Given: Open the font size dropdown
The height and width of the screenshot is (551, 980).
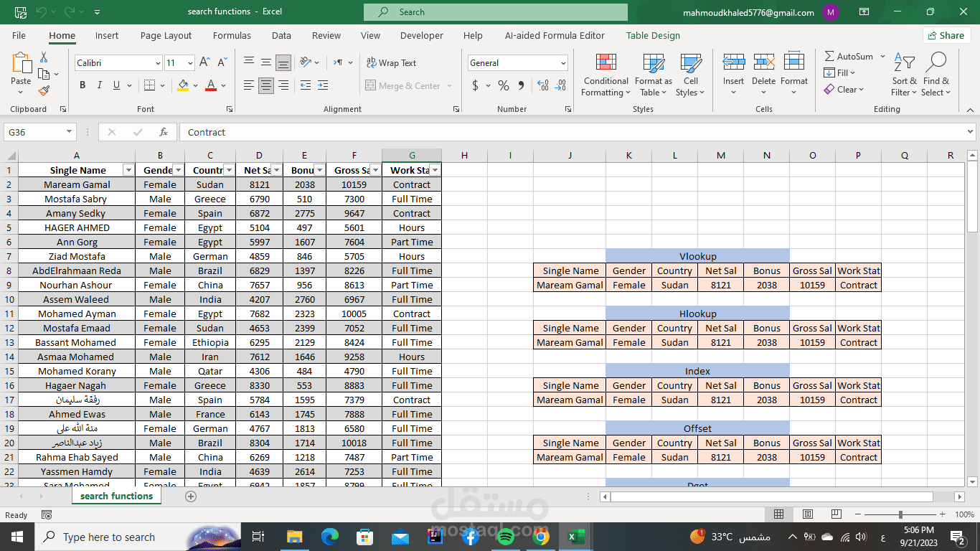Looking at the screenshot, I should coord(190,63).
